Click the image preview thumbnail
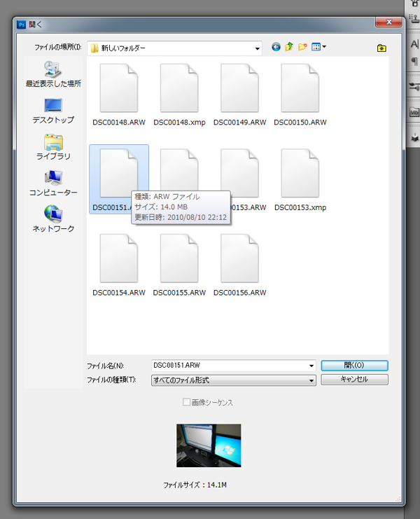Image resolution: width=420 pixels, height=519 pixels. tap(209, 445)
